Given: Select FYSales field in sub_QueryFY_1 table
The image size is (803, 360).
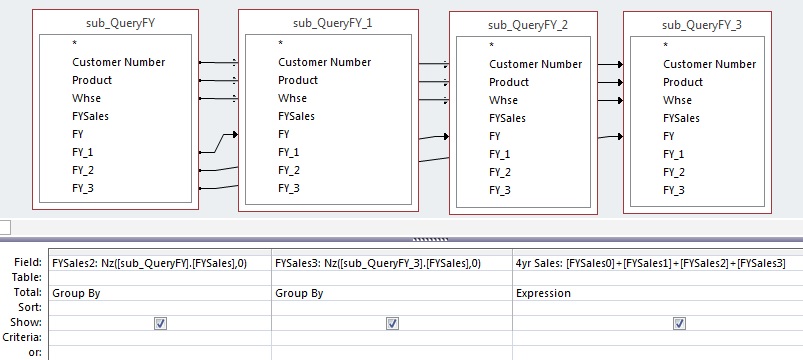Looking at the screenshot, I should pyautogui.click(x=296, y=116).
